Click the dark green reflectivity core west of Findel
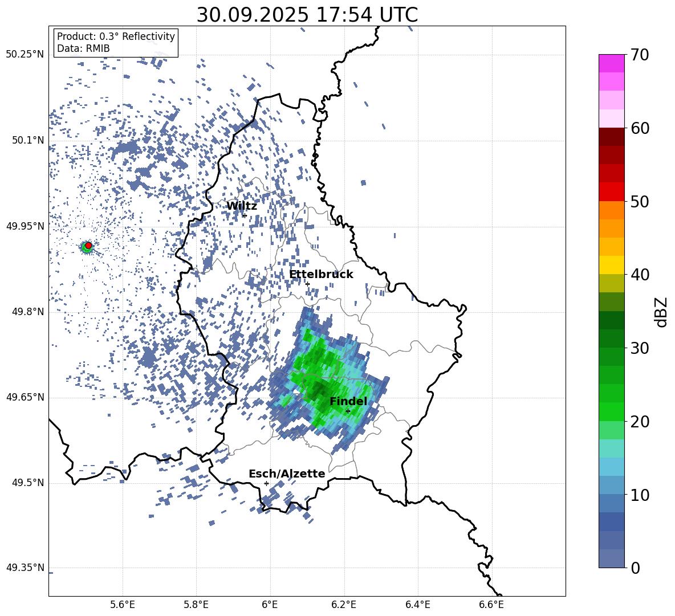Screen dimensions: 675x616 [x=319, y=389]
